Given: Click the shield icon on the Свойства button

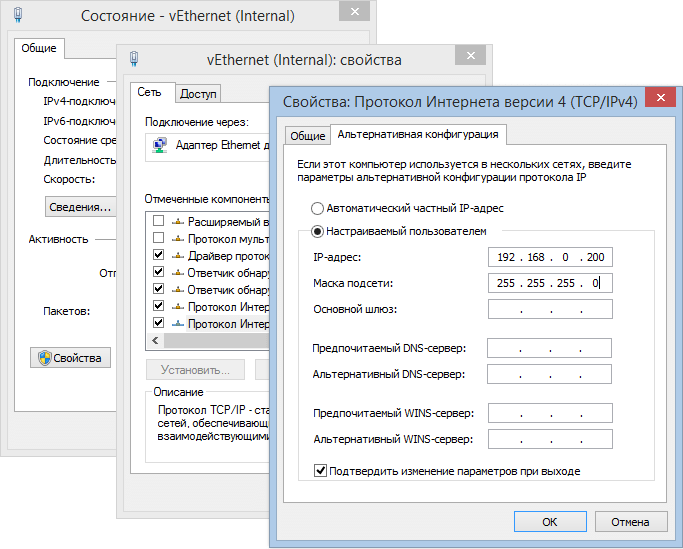Looking at the screenshot, I should (x=44, y=358).
